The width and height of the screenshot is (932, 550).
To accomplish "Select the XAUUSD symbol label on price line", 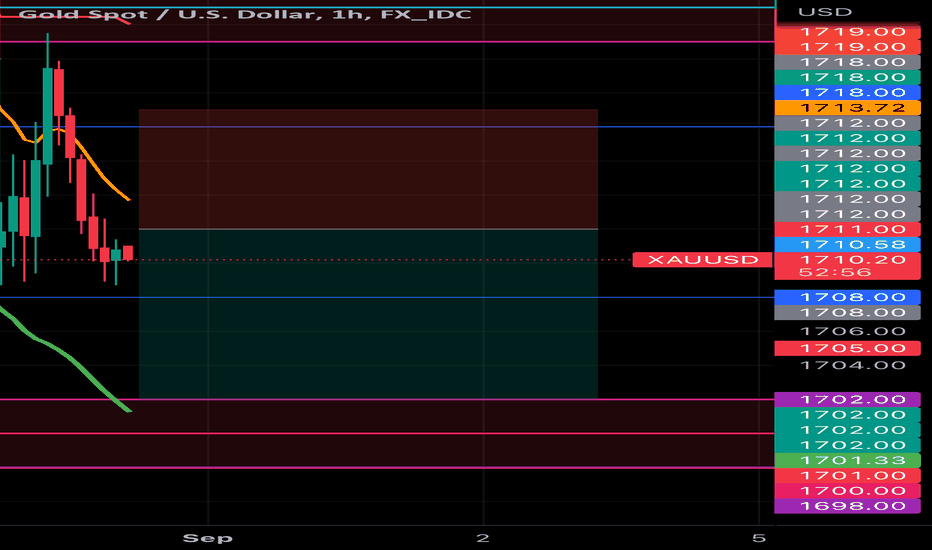I will click(703, 259).
